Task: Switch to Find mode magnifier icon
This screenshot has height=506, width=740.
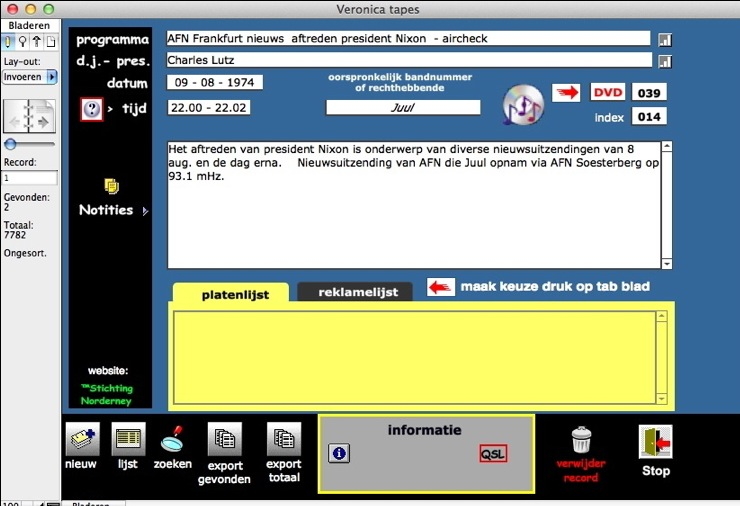Action: point(23,42)
